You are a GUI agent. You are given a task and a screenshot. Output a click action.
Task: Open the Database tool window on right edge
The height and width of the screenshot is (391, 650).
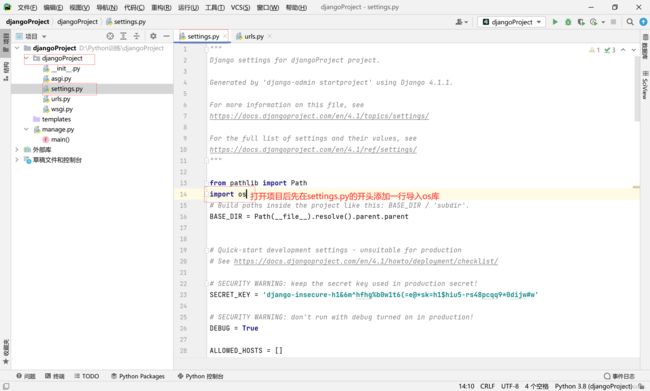(x=645, y=46)
